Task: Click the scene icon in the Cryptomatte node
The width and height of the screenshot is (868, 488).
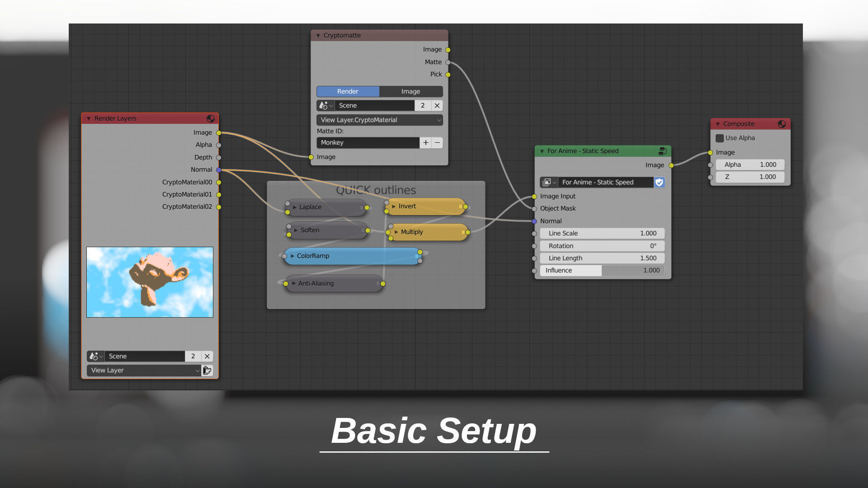Action: point(325,105)
